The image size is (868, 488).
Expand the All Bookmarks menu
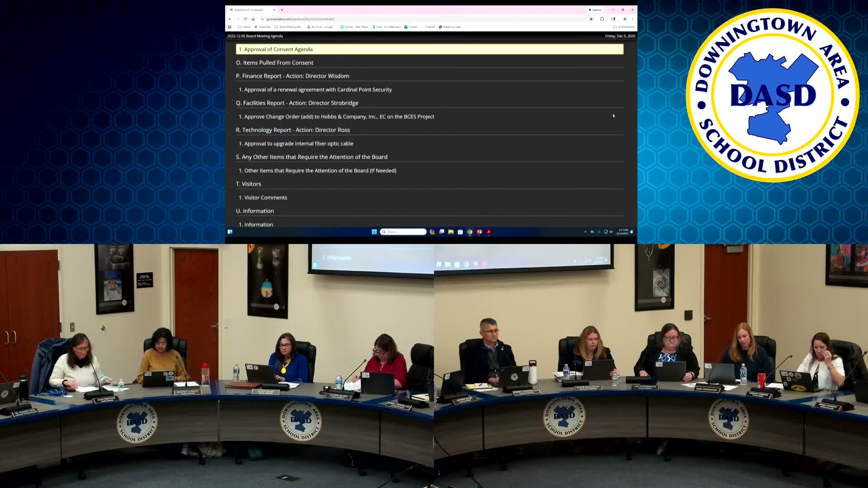[625, 27]
